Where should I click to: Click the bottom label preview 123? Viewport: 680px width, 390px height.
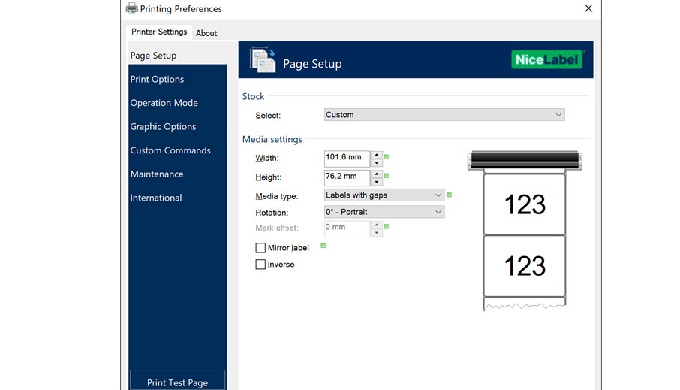pos(525,266)
